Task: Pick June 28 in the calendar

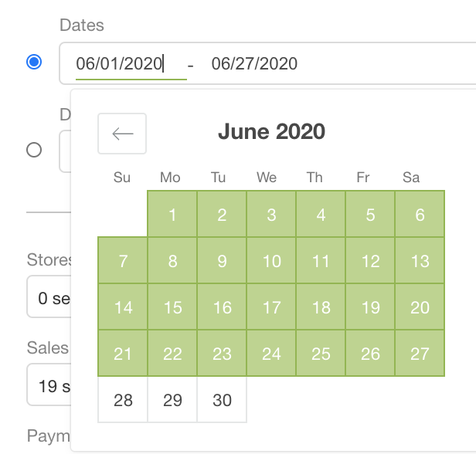Action: pyautogui.click(x=123, y=399)
